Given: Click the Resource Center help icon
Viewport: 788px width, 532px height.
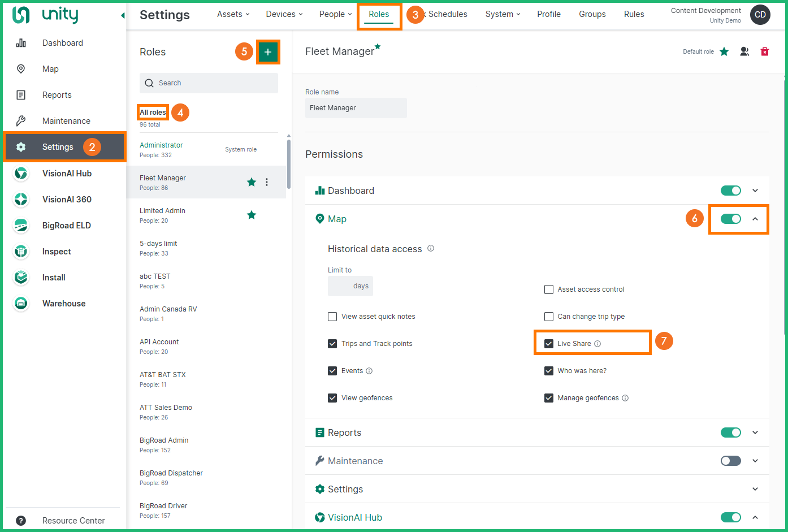Looking at the screenshot, I should [21, 521].
